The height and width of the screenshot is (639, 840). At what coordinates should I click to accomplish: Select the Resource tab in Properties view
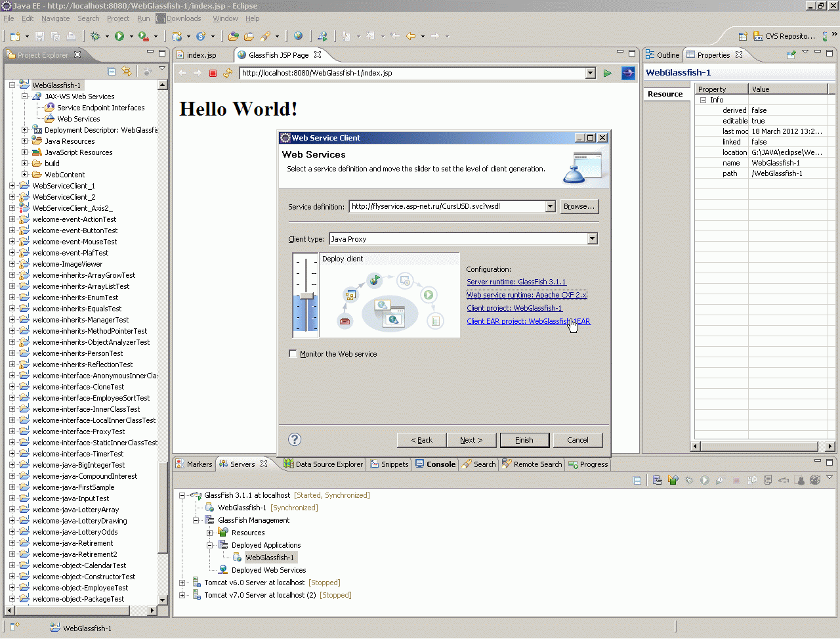pyautogui.click(x=665, y=94)
